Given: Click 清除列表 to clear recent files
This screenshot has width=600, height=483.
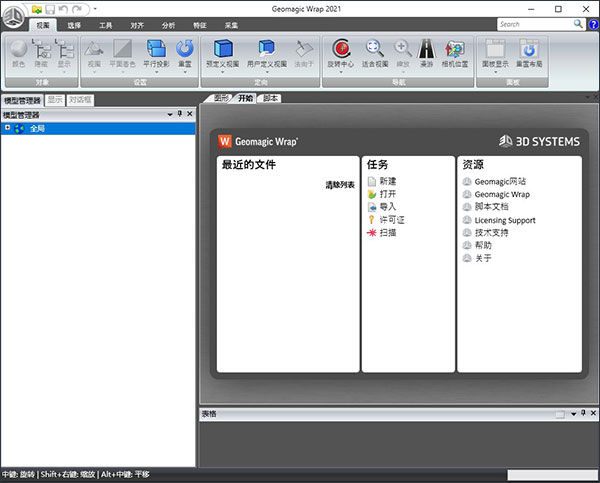Looking at the screenshot, I should pyautogui.click(x=339, y=185).
